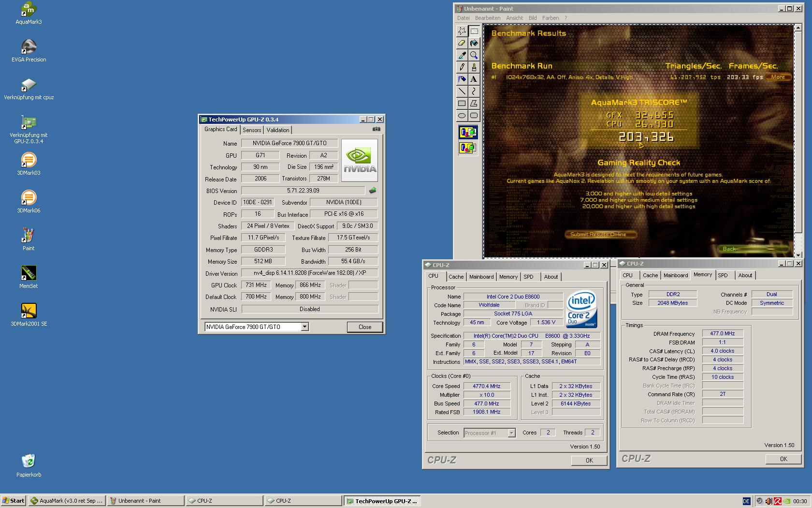Image resolution: width=812 pixels, height=508 pixels.
Task: Pick the Curve tool in Paint
Action: pos(474,91)
